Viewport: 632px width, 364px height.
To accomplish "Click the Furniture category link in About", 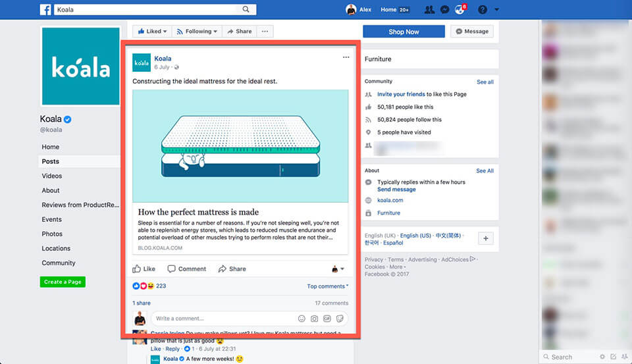I will click(388, 213).
